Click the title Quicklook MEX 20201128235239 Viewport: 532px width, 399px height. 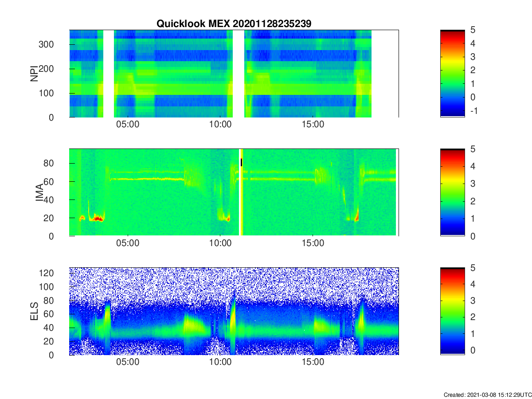click(234, 24)
